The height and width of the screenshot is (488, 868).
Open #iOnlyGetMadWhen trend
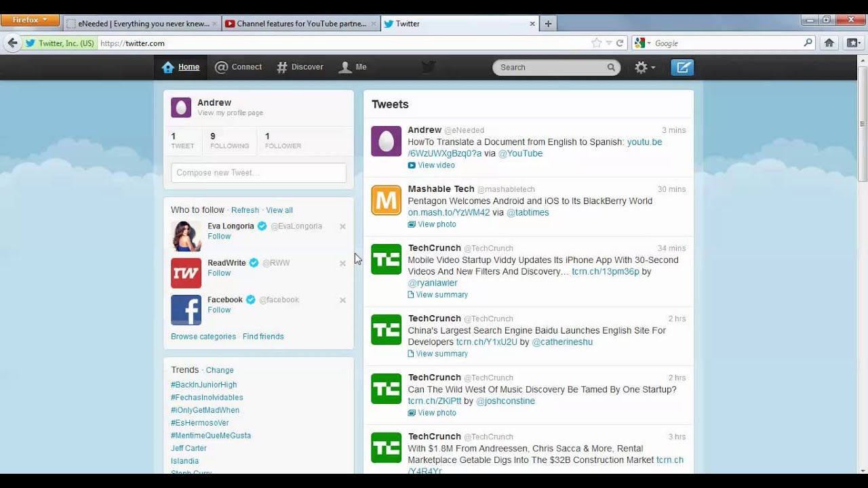click(205, 410)
